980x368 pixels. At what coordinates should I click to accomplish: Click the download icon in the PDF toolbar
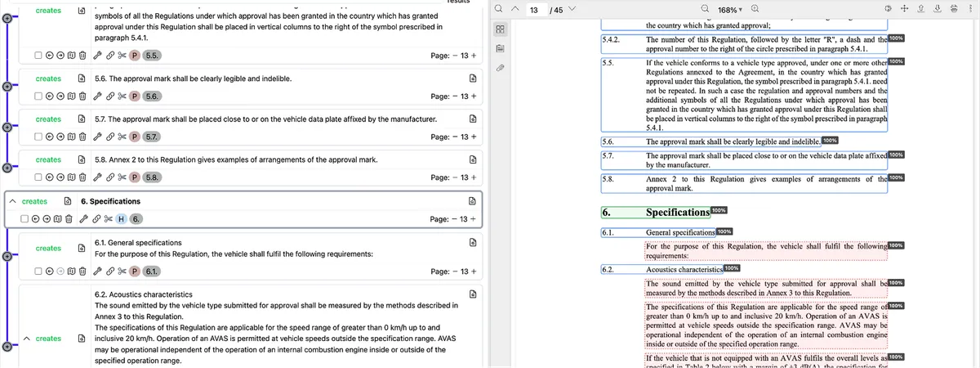tap(938, 9)
